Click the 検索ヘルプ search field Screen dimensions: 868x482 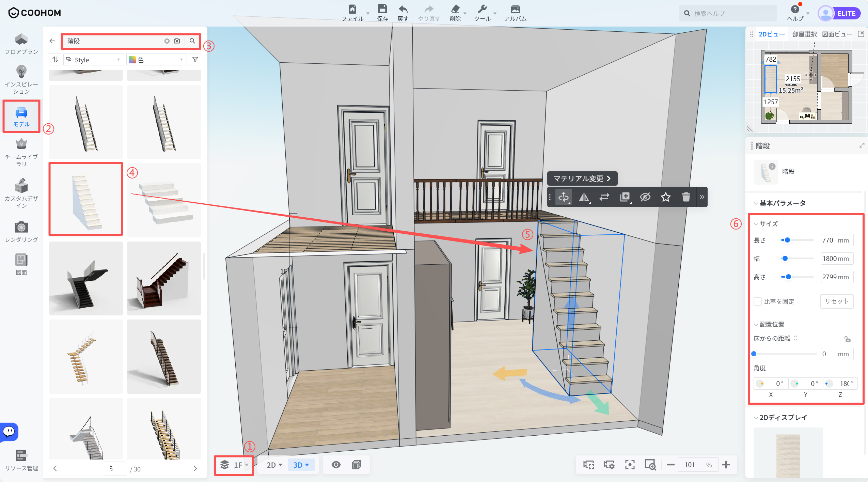(x=728, y=13)
